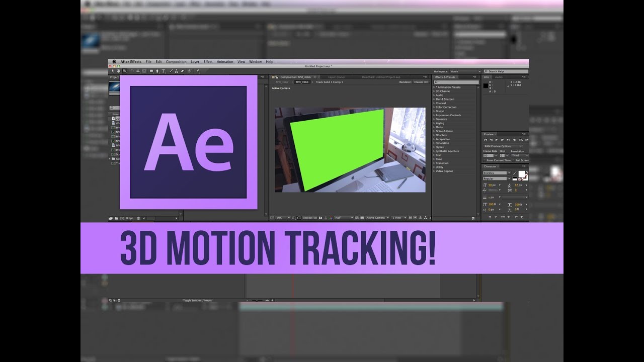This screenshot has height=362, width=644.
Task: Select the Rectangle shape tool
Action: click(x=151, y=71)
